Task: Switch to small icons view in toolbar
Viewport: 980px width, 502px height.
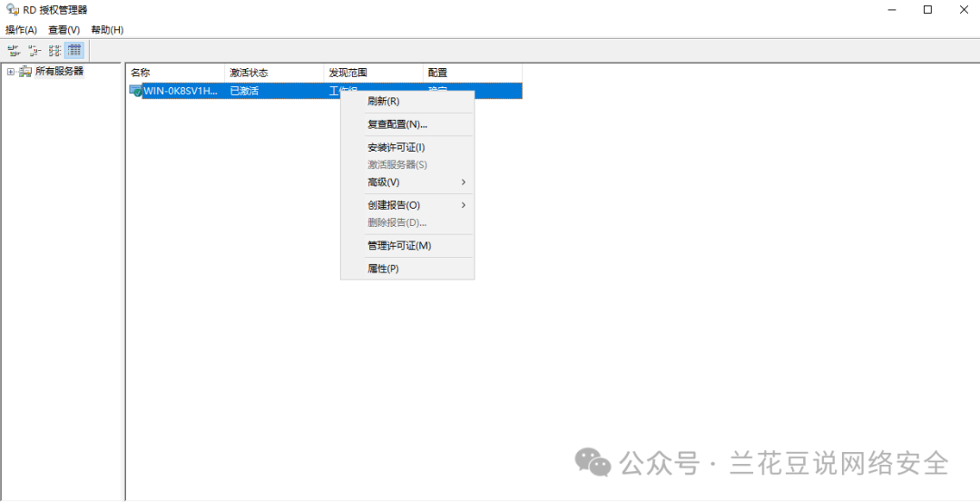Action: (34, 51)
